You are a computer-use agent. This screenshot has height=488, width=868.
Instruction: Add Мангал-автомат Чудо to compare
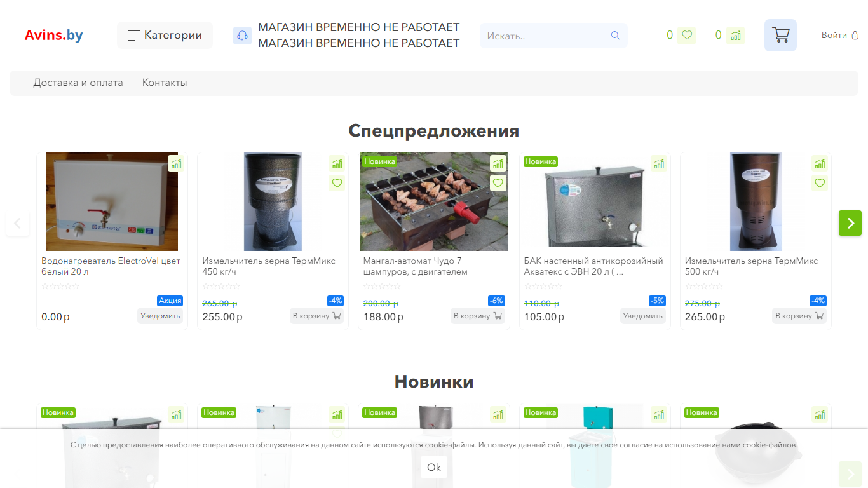coord(498,163)
